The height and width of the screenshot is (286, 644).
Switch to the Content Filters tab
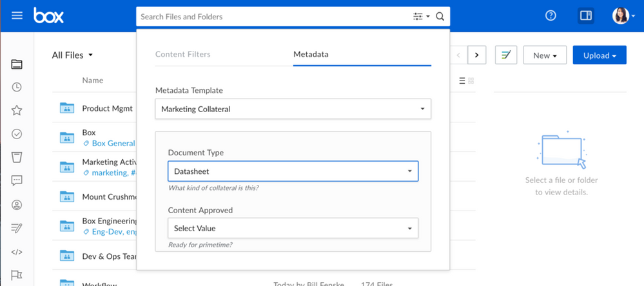[x=182, y=54]
